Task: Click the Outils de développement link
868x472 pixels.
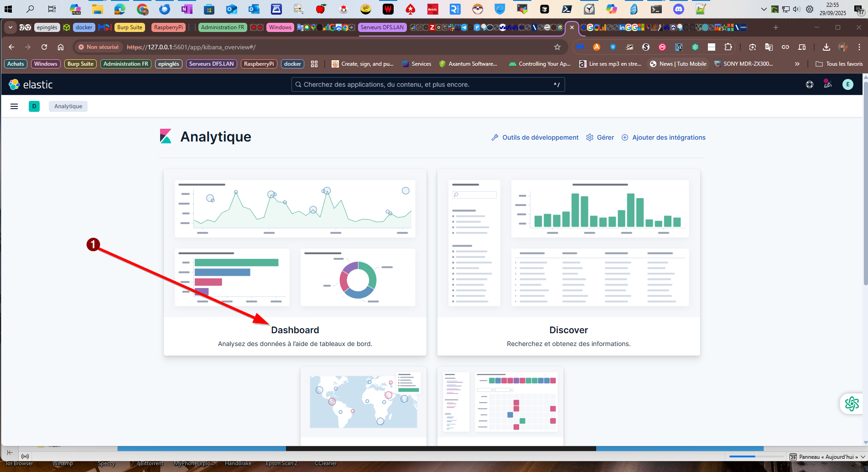Action: 535,137
